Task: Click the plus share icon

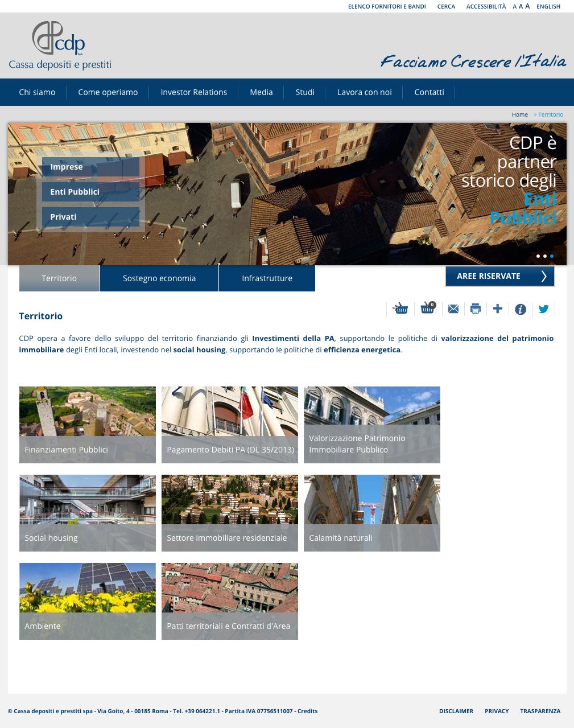Action: [x=498, y=309]
